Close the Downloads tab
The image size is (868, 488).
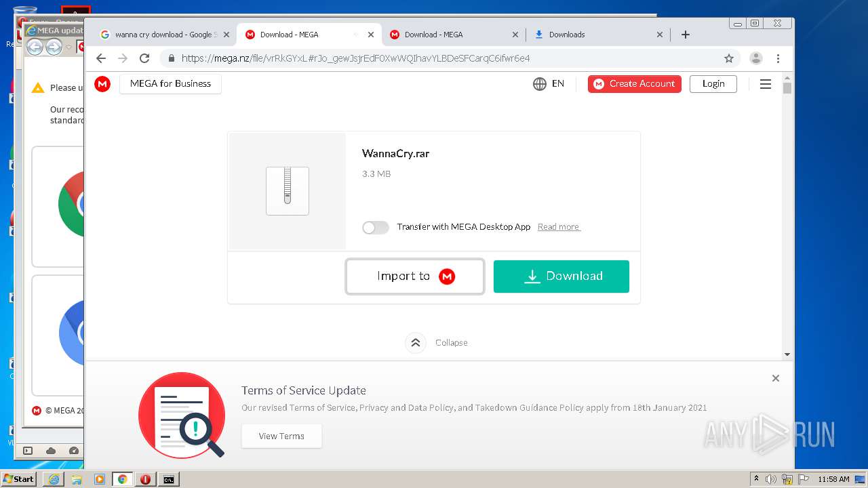point(660,35)
